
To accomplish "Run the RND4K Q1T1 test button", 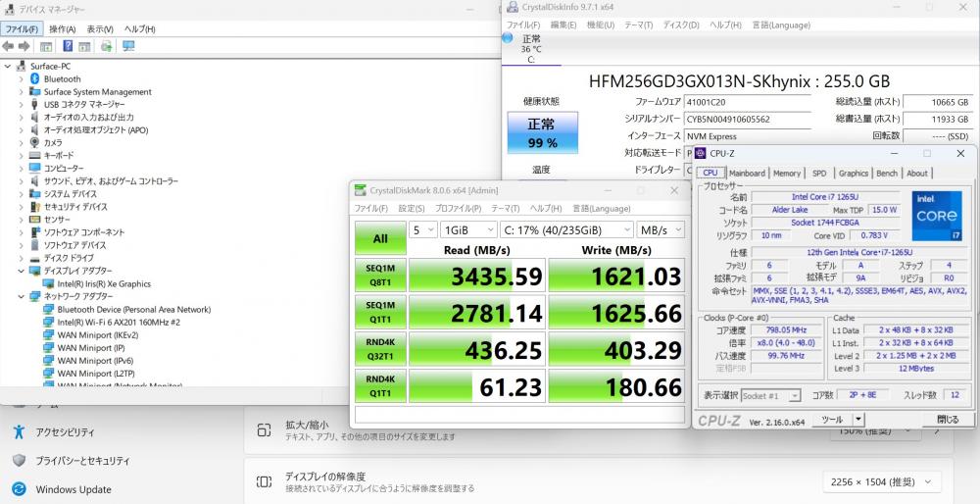I will [380, 386].
